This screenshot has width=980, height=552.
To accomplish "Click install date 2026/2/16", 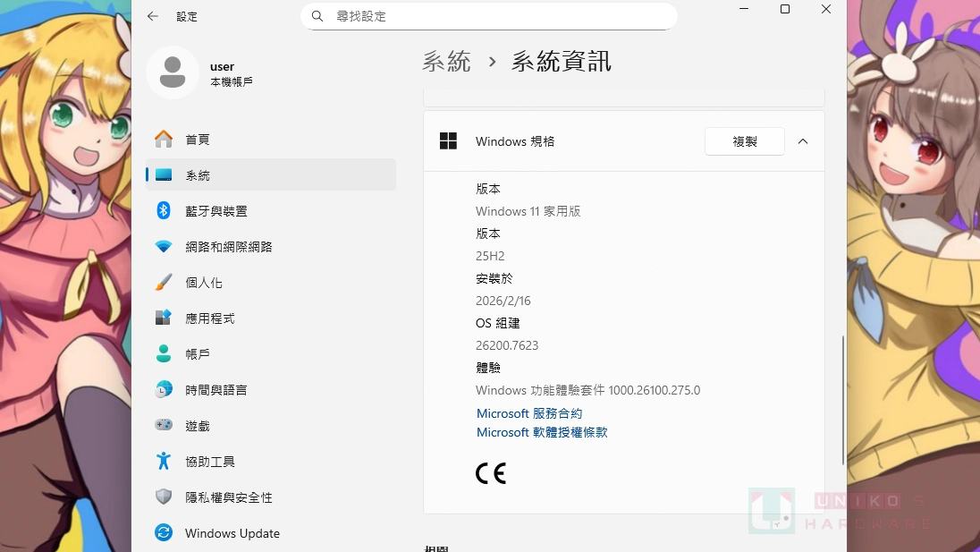I will [503, 301].
